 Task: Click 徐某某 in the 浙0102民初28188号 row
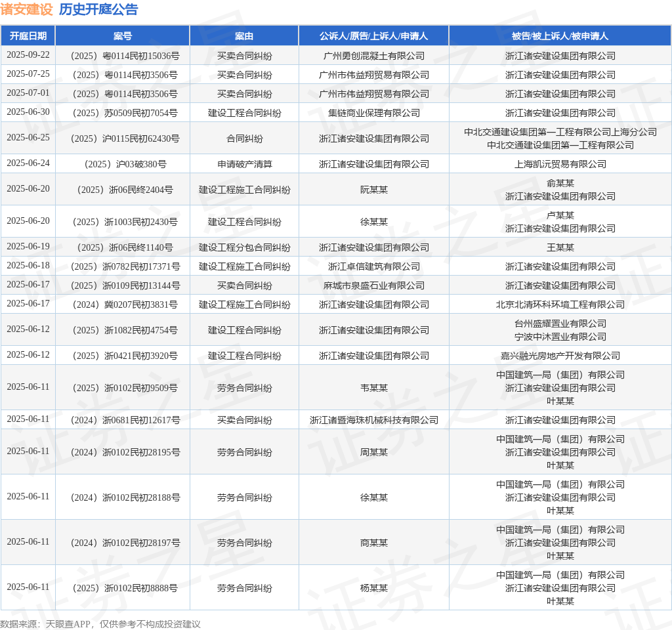click(373, 497)
